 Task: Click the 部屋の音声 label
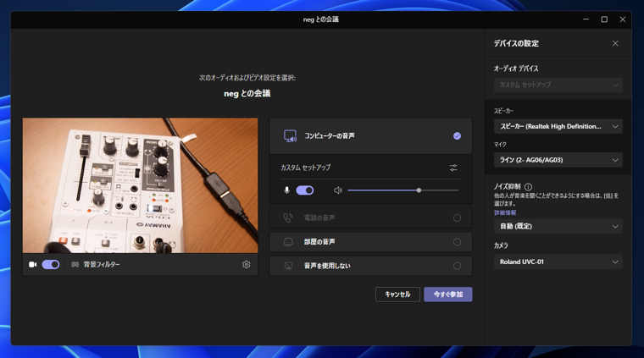point(319,242)
